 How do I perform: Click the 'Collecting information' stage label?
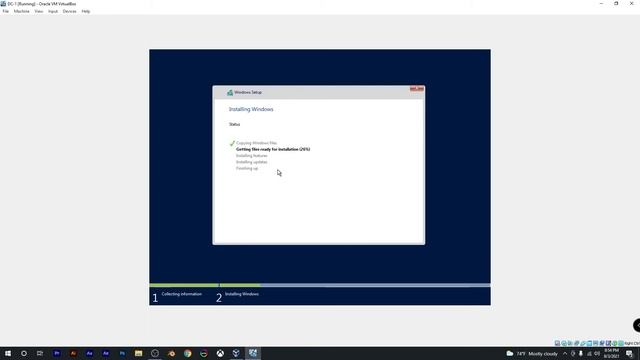[182, 294]
